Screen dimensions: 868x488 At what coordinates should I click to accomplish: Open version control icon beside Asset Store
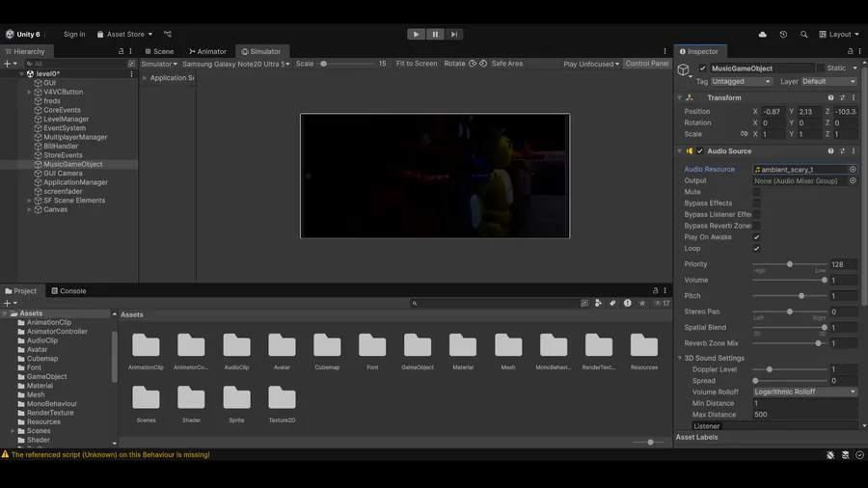(x=168, y=35)
